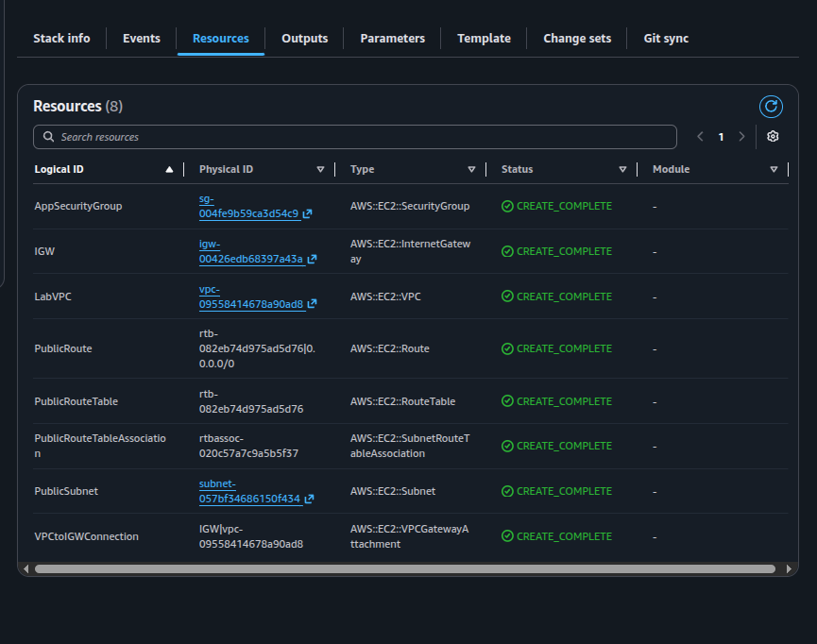Screen dimensions: 817x644
Task: Click PublicRoute logical ID cell
Action: coord(63,348)
